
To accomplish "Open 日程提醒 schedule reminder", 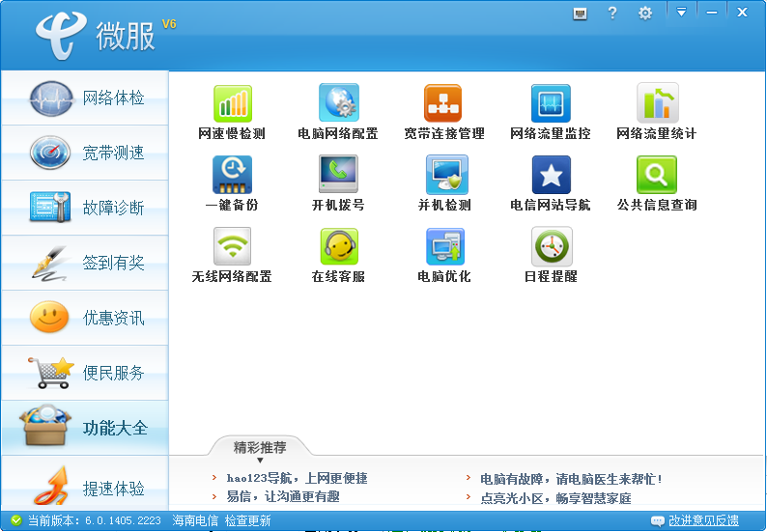I will tap(551, 255).
